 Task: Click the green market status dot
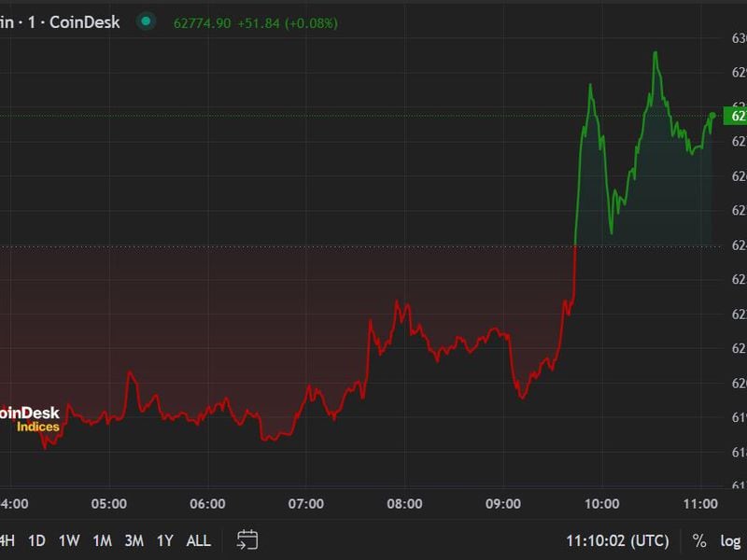pyautogui.click(x=145, y=21)
